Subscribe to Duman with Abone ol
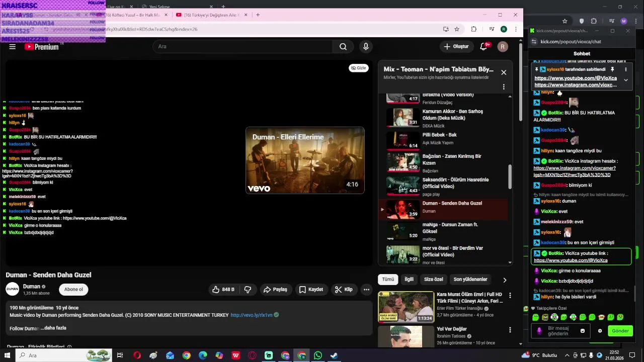 point(73,290)
